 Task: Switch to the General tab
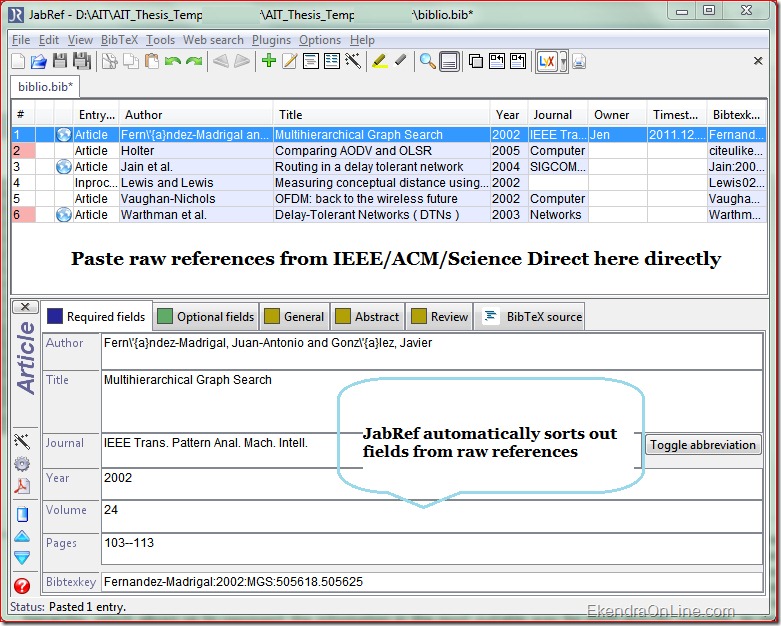pyautogui.click(x=294, y=317)
